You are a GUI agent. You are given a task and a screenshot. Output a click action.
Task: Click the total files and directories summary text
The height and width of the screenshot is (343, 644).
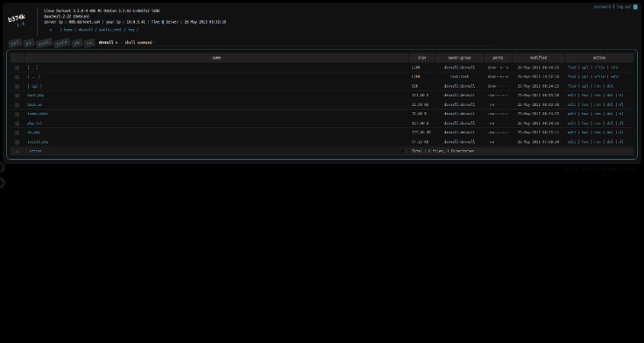tap(442, 152)
